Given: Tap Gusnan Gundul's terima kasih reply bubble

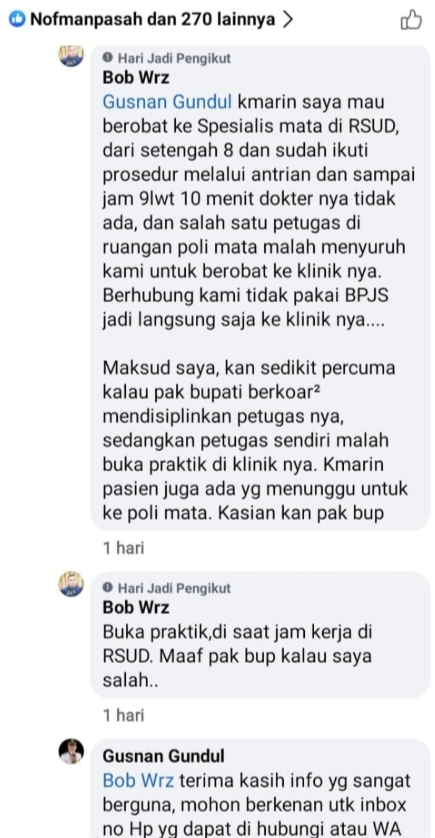Looking at the screenshot, I should click(260, 789).
